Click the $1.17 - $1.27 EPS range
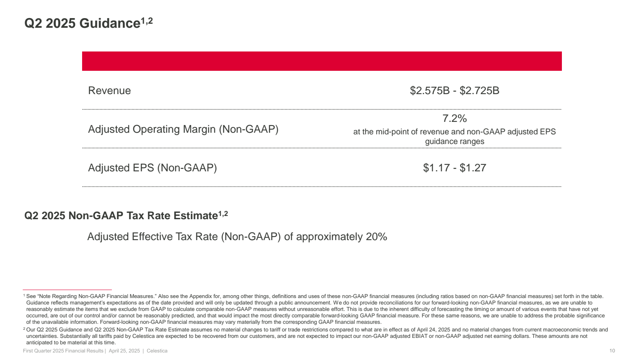 tap(454, 168)
